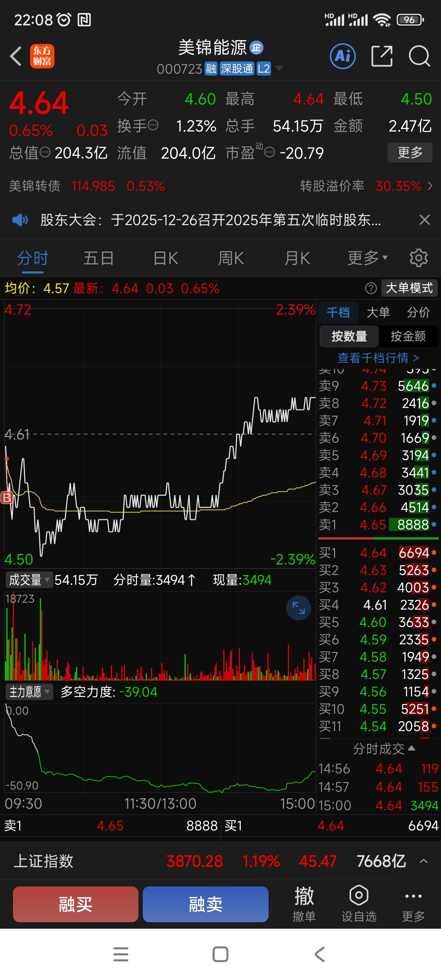Screen dimensions: 441x980
Task: Tap the question mark help icon
Action: point(371,288)
